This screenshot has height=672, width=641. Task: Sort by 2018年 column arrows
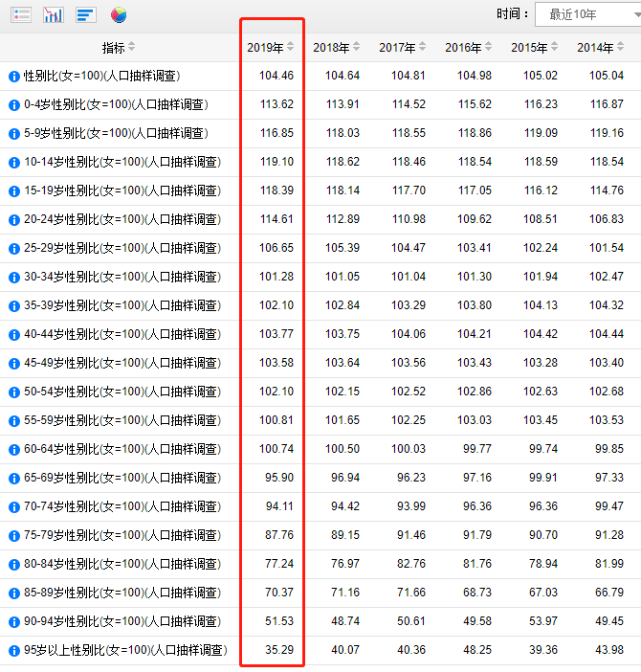(x=356, y=46)
